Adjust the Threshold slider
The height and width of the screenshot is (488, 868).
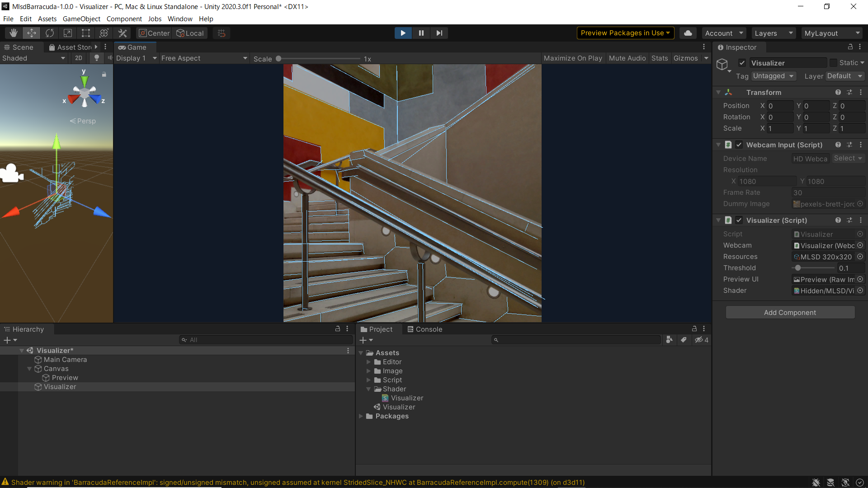point(798,268)
